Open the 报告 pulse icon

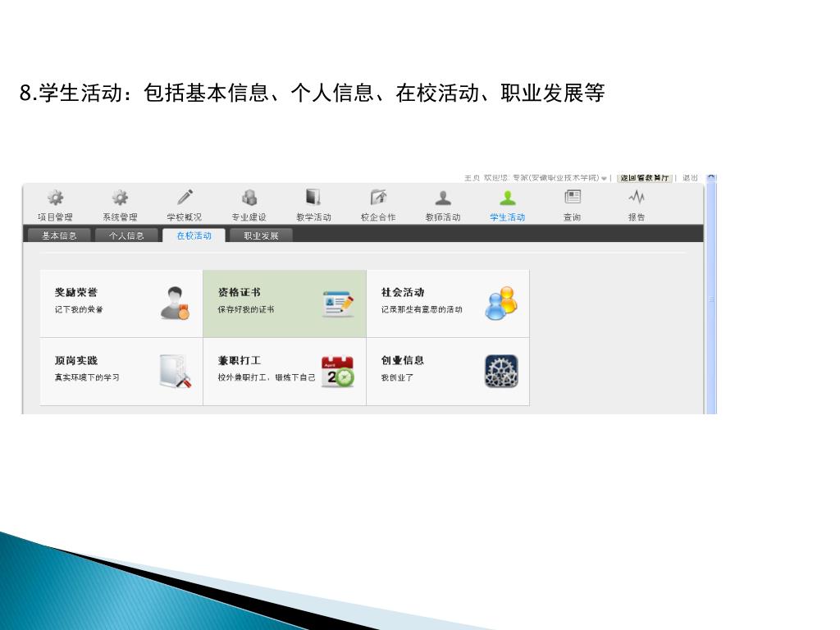pyautogui.click(x=637, y=197)
